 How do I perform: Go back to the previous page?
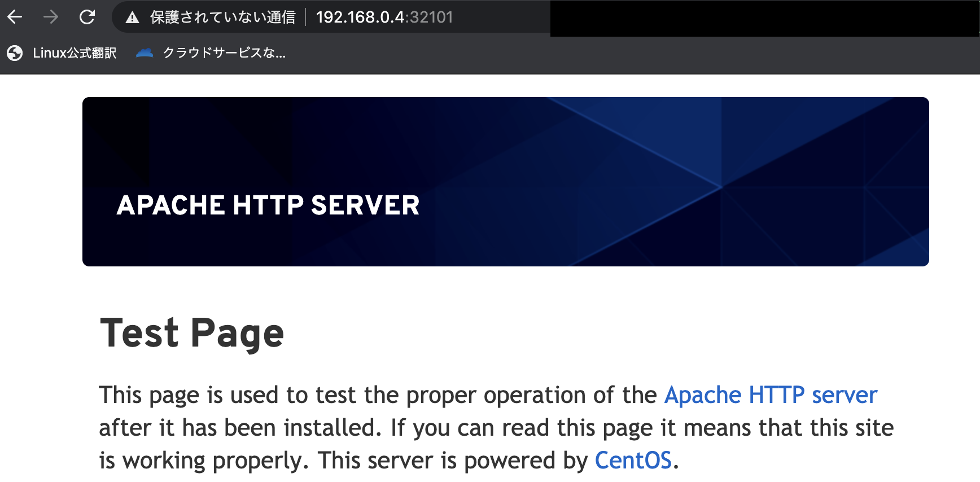[x=15, y=17]
